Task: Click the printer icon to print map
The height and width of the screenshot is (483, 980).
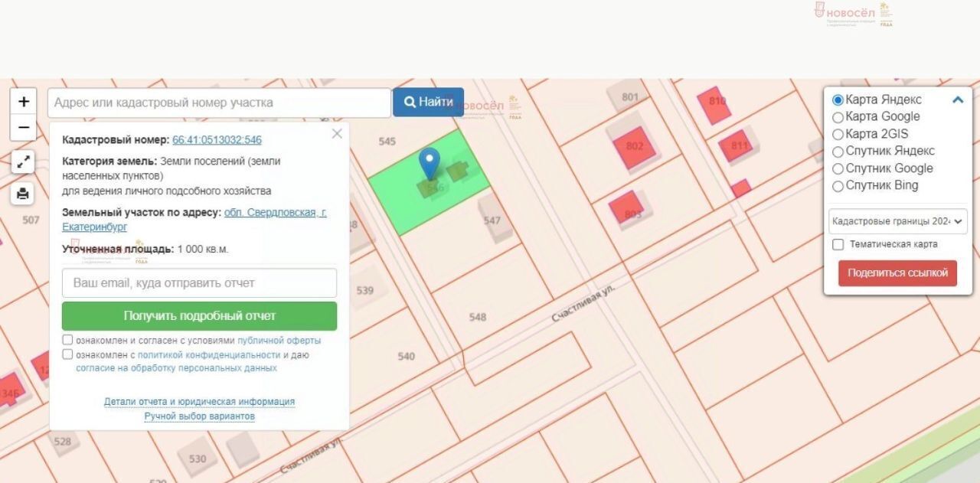Action: pos(23,194)
